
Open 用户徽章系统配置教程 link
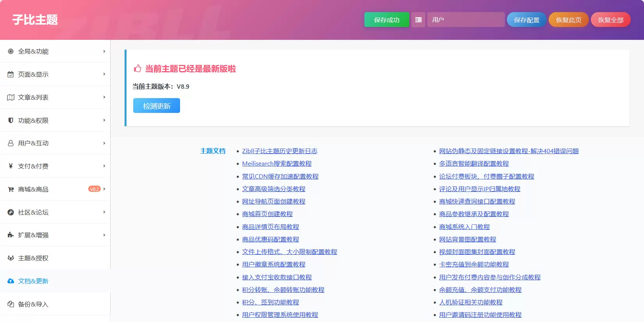pos(274,264)
